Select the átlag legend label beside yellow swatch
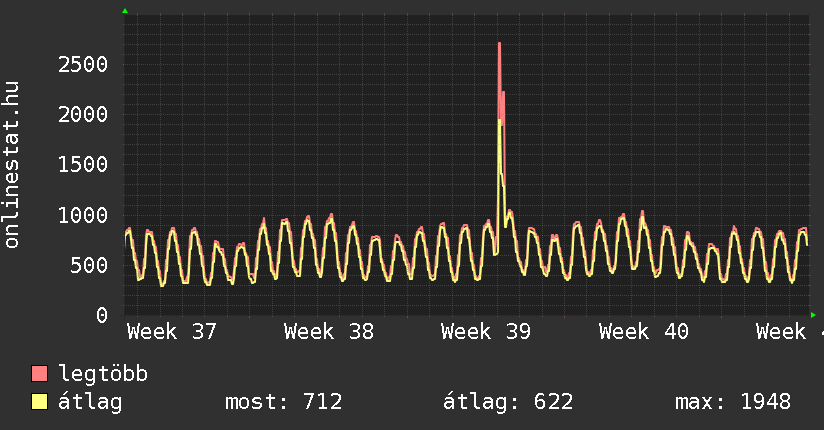 [90, 402]
